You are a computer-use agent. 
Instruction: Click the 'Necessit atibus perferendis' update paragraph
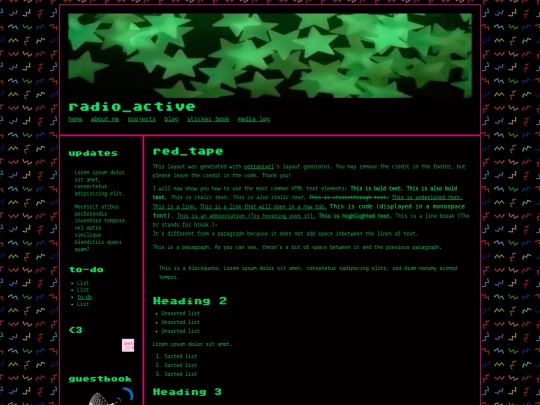click(100, 228)
